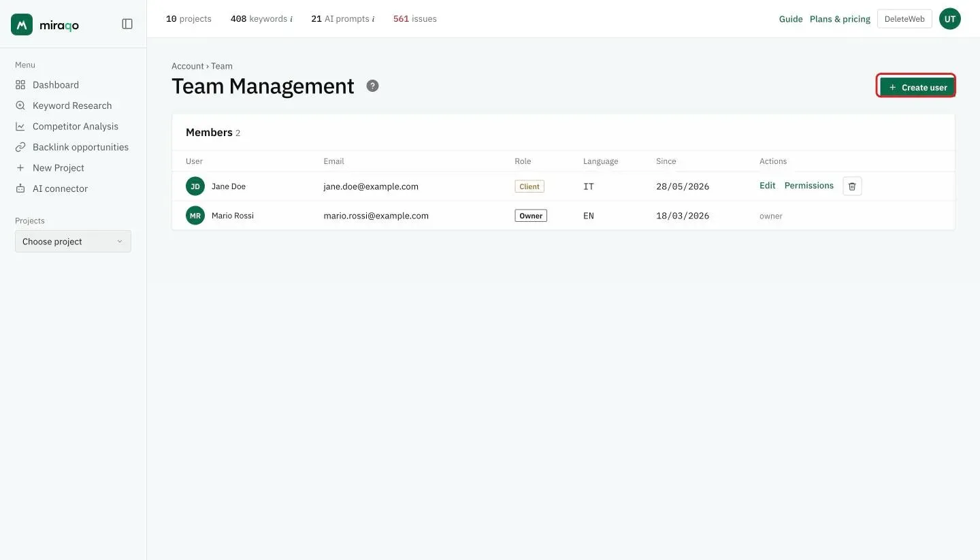Click the MR avatar for Mario Rossi

coord(195,216)
